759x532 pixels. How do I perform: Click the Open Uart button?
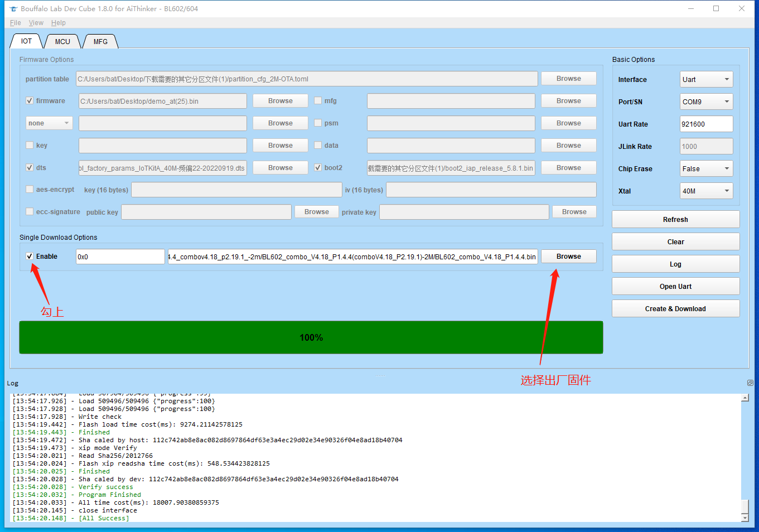point(675,287)
